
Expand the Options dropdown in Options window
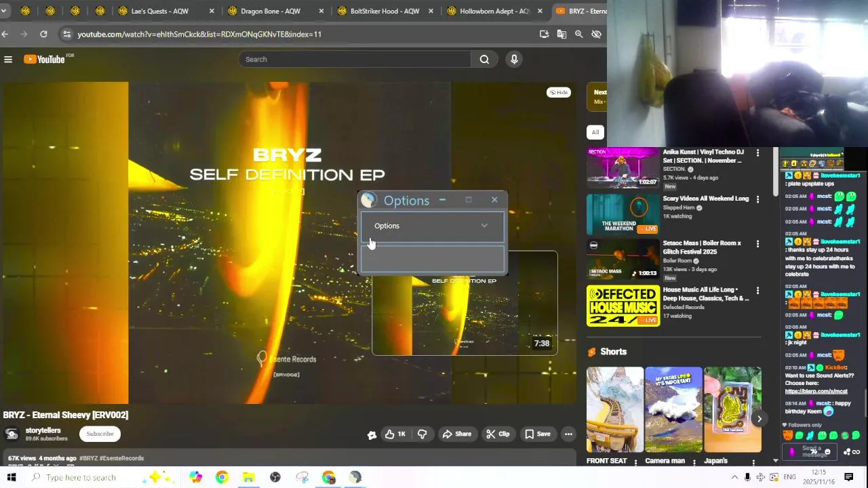pos(433,226)
